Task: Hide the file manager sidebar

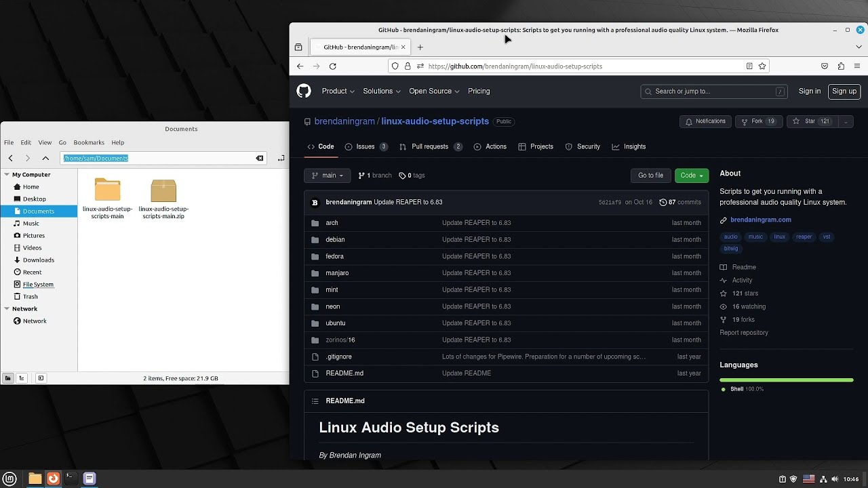Action: click(x=41, y=378)
